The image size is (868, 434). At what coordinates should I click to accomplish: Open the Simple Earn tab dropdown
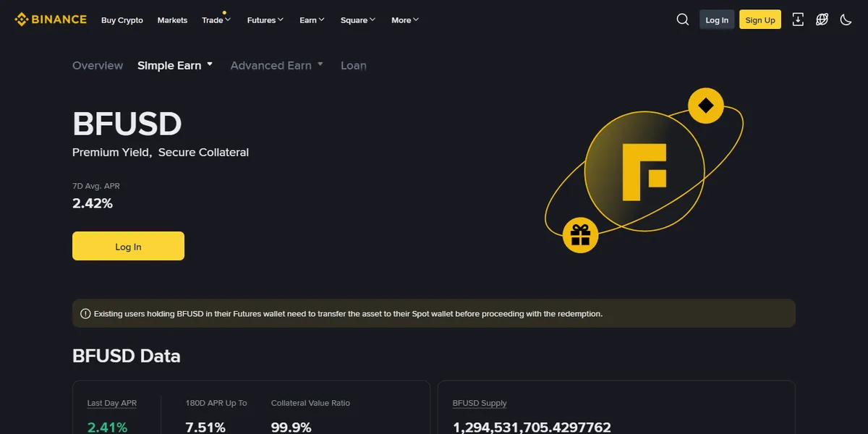175,65
